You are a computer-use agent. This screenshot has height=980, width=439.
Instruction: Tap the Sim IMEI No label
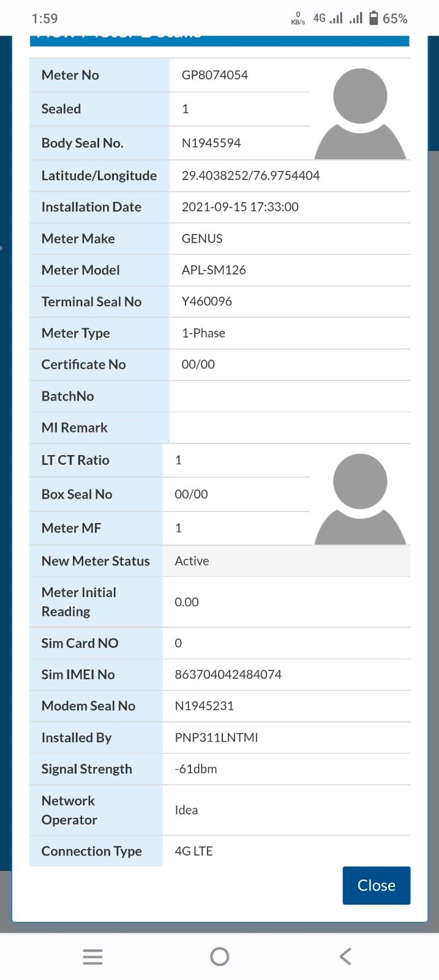coord(78,674)
